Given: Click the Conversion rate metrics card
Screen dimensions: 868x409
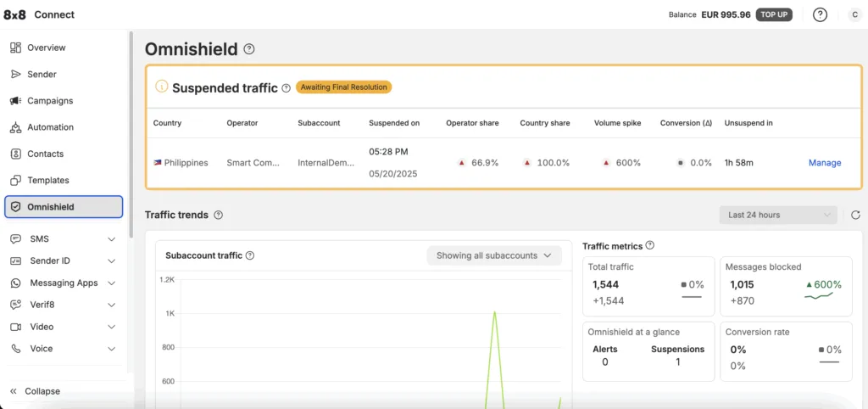Looking at the screenshot, I should coord(786,352).
